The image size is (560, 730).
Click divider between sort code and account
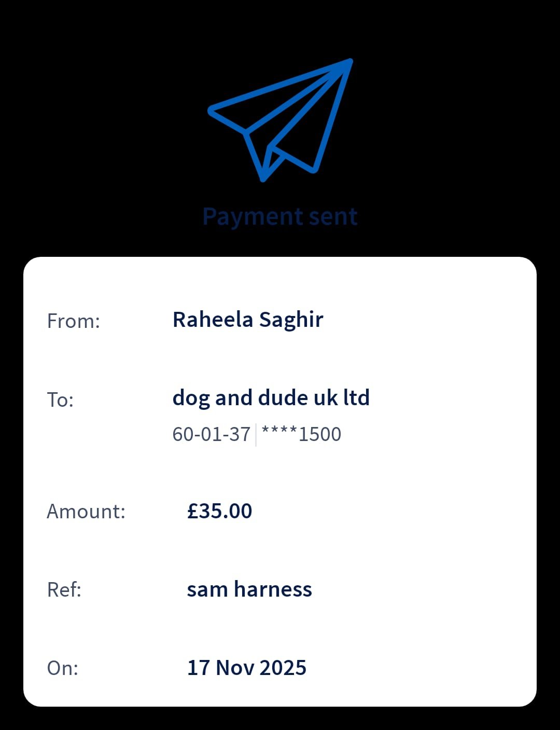pos(256,435)
